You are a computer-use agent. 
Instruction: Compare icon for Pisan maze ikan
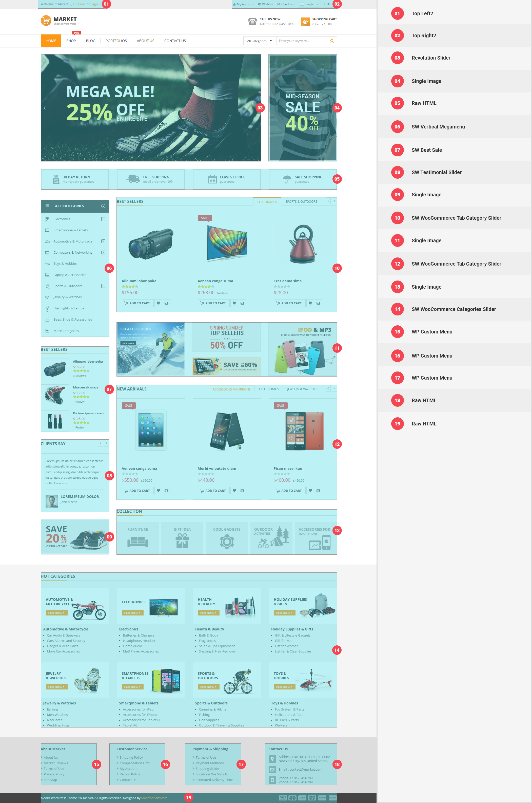(318, 491)
